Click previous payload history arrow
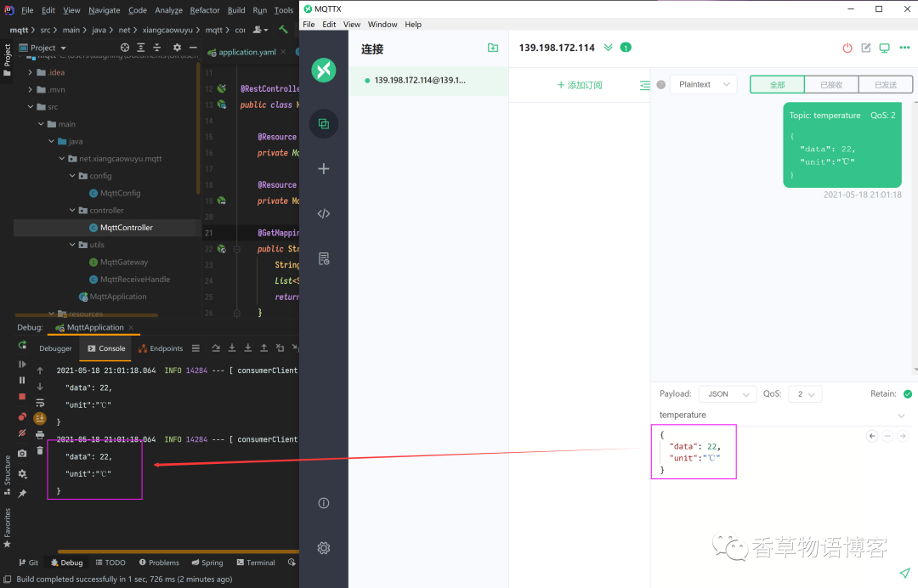Image resolution: width=918 pixels, height=588 pixels. point(872,436)
